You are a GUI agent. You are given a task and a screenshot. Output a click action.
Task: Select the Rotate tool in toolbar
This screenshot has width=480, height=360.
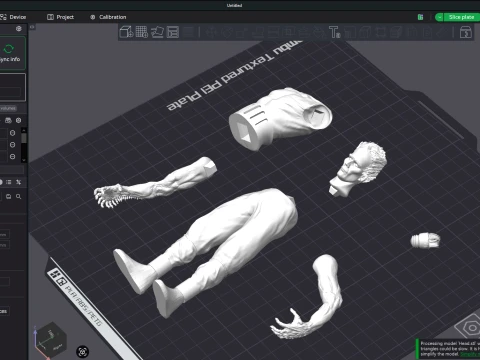pyautogui.click(x=227, y=32)
